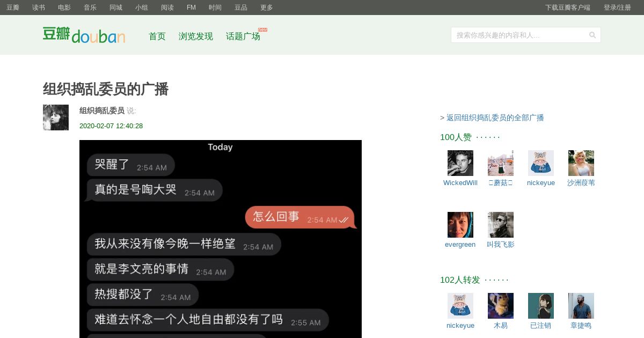Click 沙洲葭苇 username link
Screen dimensions: 644x338
[581, 182]
